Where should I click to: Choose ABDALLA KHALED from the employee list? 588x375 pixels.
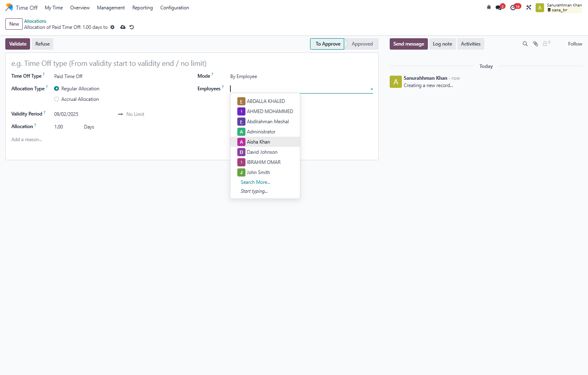(x=265, y=101)
